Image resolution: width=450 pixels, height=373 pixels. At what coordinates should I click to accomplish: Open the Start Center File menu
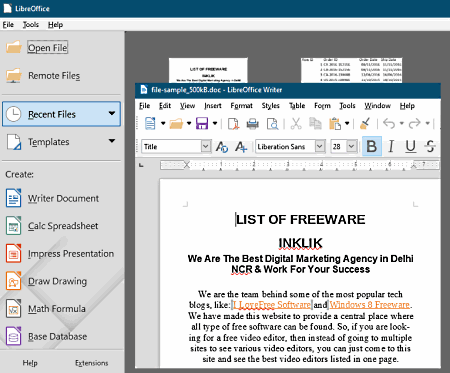[8, 25]
